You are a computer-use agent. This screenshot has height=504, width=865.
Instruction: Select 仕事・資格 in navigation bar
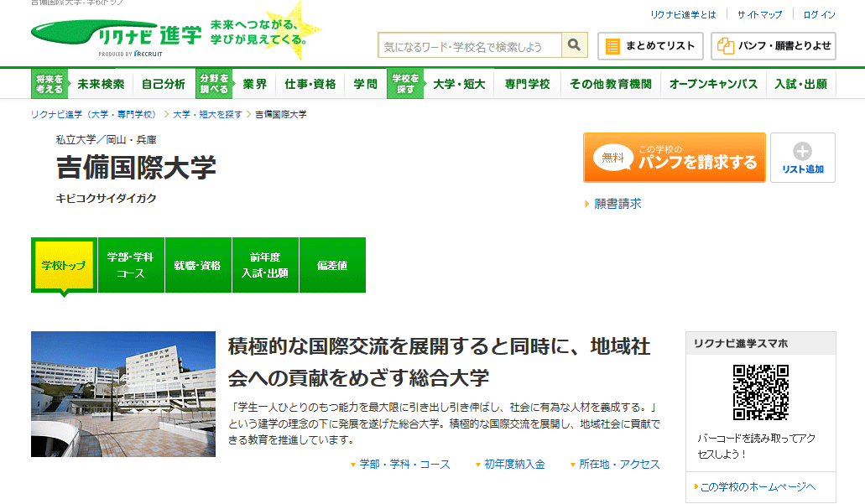point(310,84)
